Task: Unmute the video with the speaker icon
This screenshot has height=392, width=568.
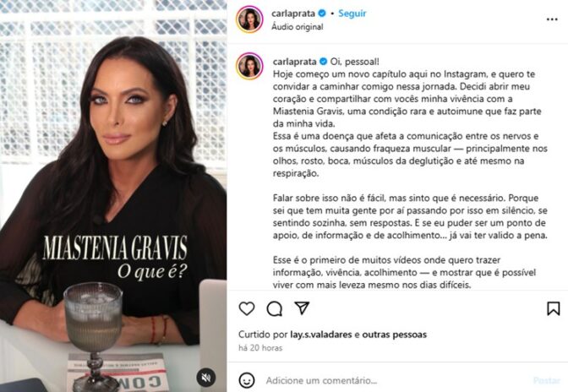Action: (206, 378)
